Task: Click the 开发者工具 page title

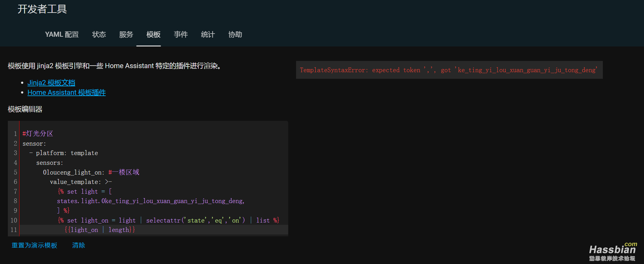Action: click(x=42, y=9)
